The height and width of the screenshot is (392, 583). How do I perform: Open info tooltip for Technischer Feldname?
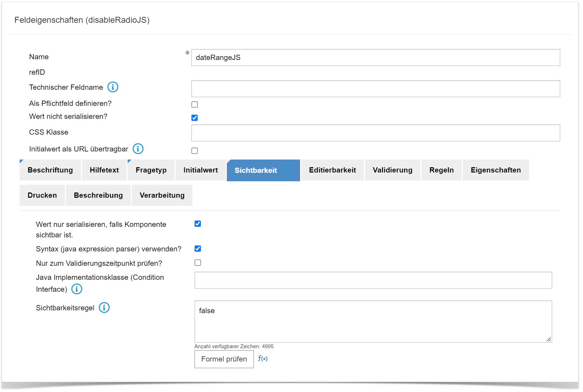[113, 87]
